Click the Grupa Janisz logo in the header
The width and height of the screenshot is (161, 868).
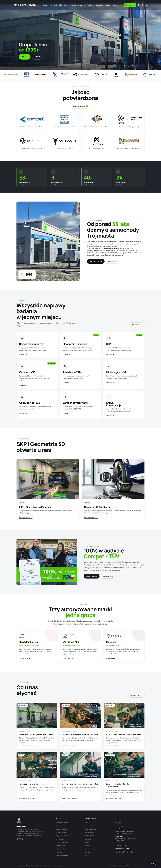[x=25, y=5]
